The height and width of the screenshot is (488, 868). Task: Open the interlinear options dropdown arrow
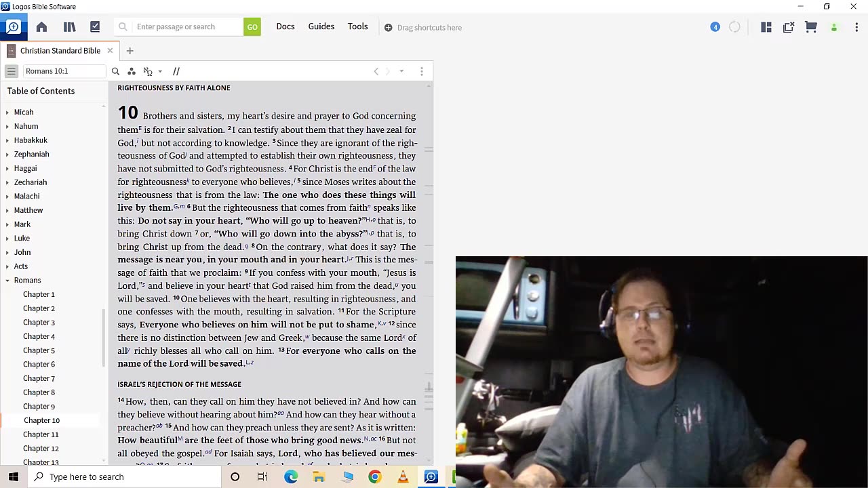point(160,71)
